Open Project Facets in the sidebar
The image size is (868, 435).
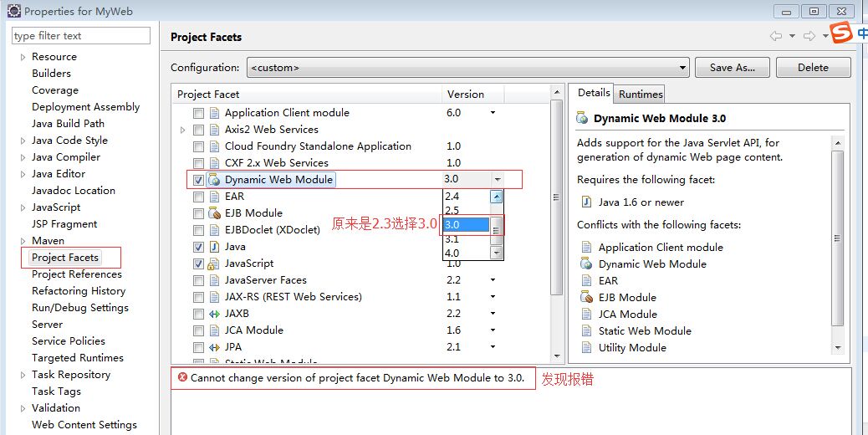click(x=64, y=258)
